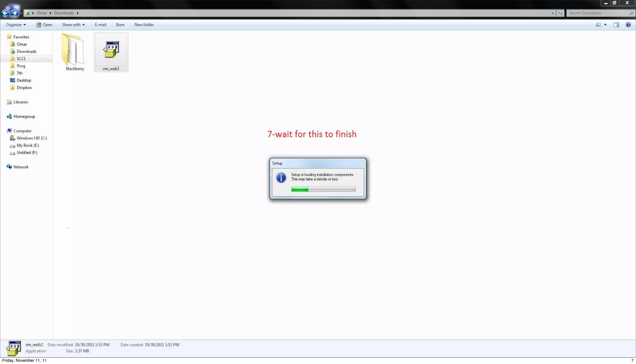Expand the view options dropdown arrow

605,25
